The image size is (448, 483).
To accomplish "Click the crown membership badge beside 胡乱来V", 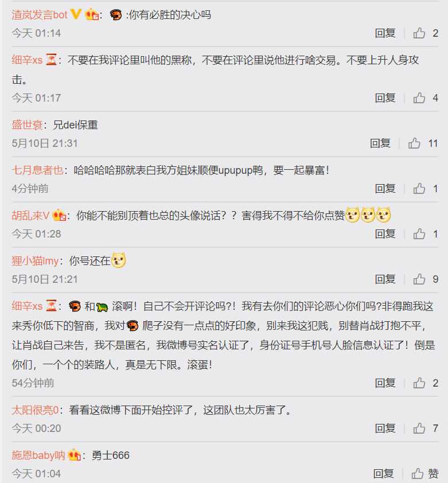I will [x=59, y=215].
